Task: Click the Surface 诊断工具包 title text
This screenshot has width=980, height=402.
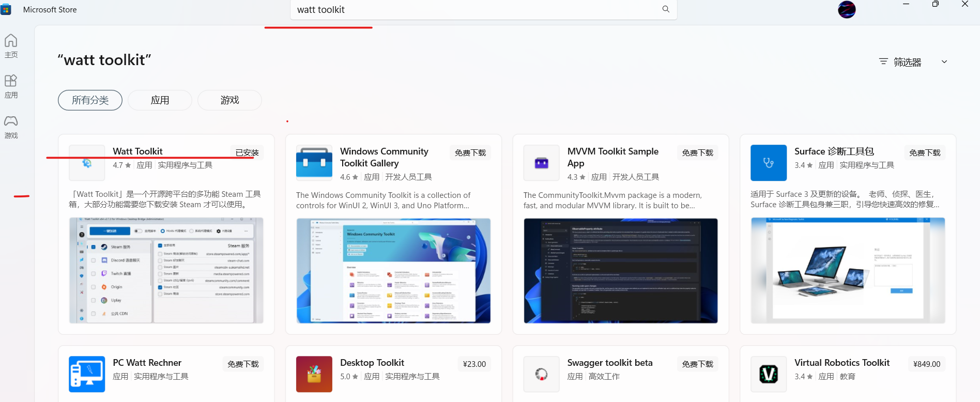Action: 834,151
